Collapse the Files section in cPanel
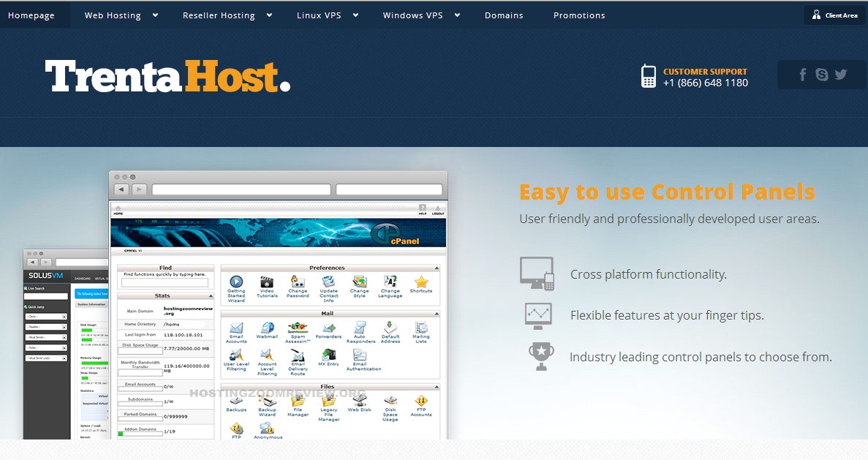Viewport: 868px width, 460px height. point(437,387)
